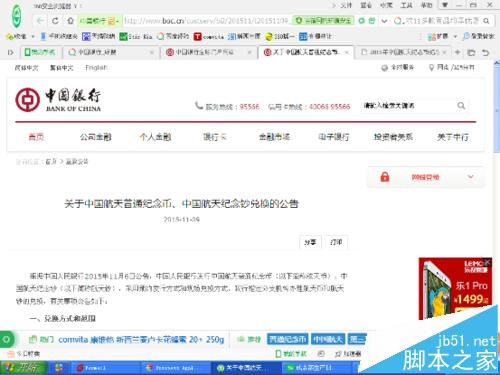Click the red lock online banking icon
The height and width of the screenshot is (375, 500).
385,177
